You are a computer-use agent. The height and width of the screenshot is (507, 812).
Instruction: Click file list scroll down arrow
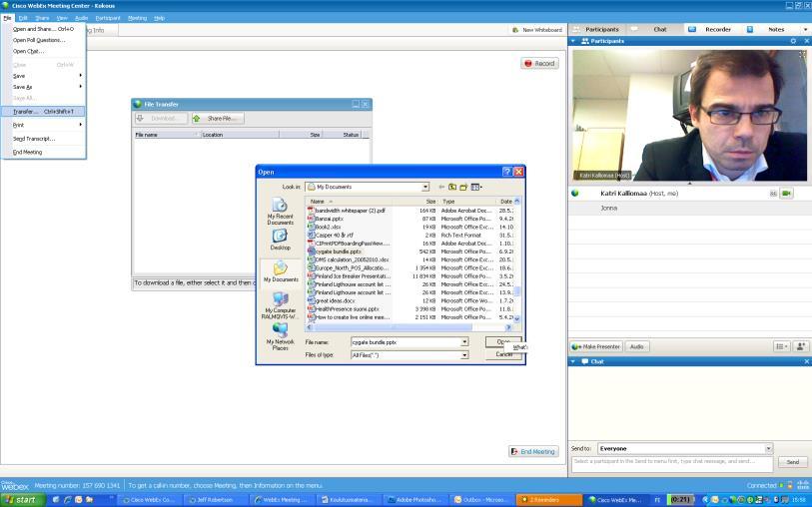point(516,318)
